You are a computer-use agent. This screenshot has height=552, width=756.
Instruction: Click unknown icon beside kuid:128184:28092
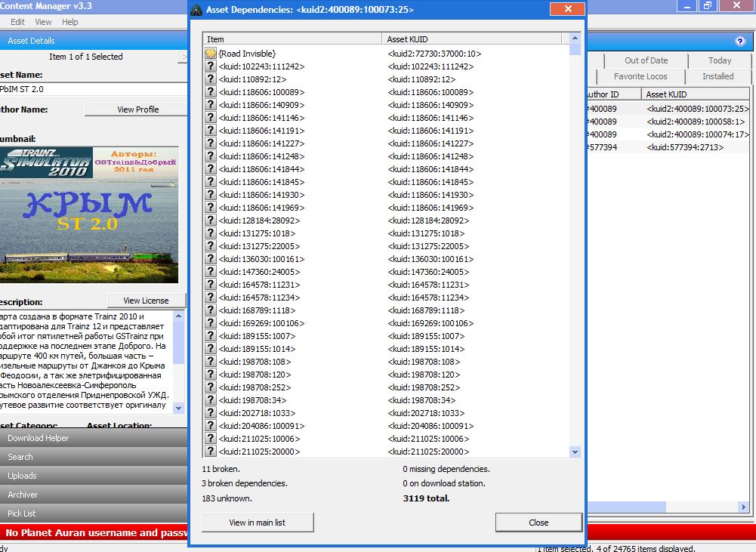[210, 220]
